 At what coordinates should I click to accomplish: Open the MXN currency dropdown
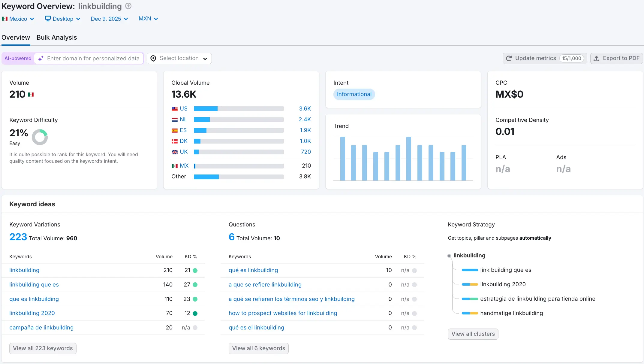(148, 19)
